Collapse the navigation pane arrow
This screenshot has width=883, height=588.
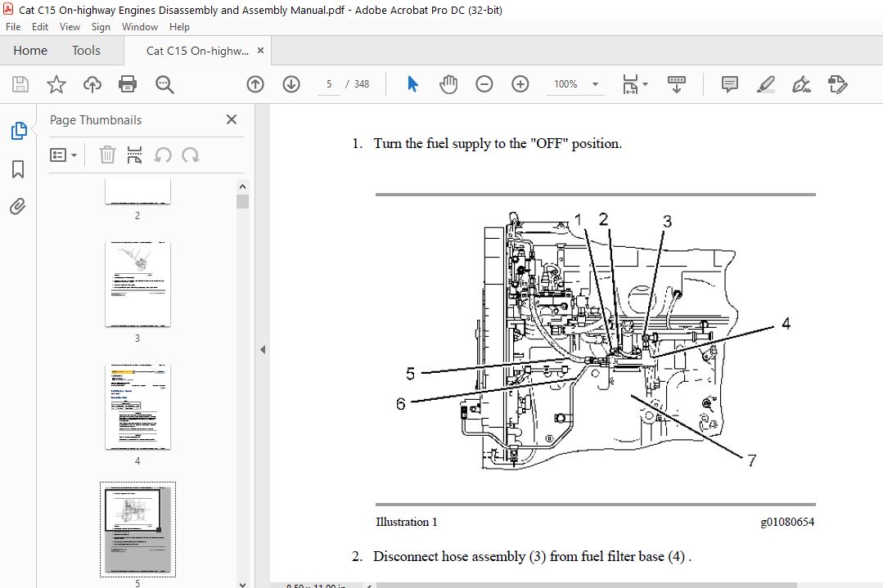[x=263, y=349]
